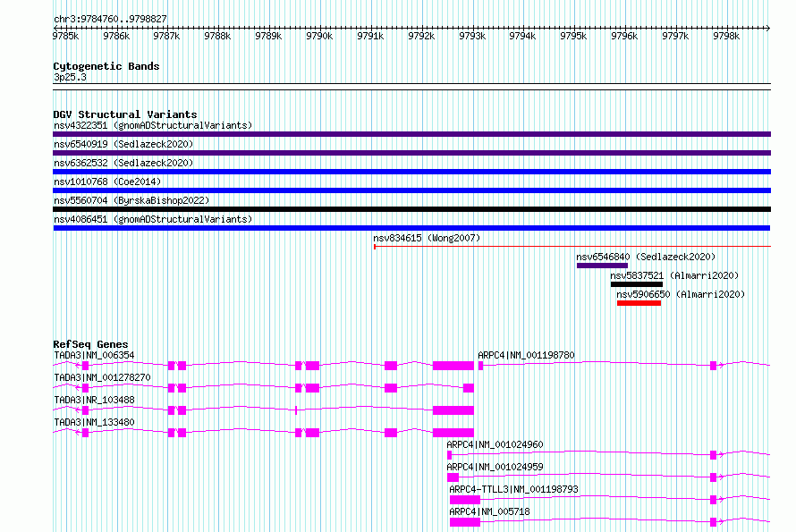
Task: Open transcript TADA3|NR_103488 label
Action: 94,400
